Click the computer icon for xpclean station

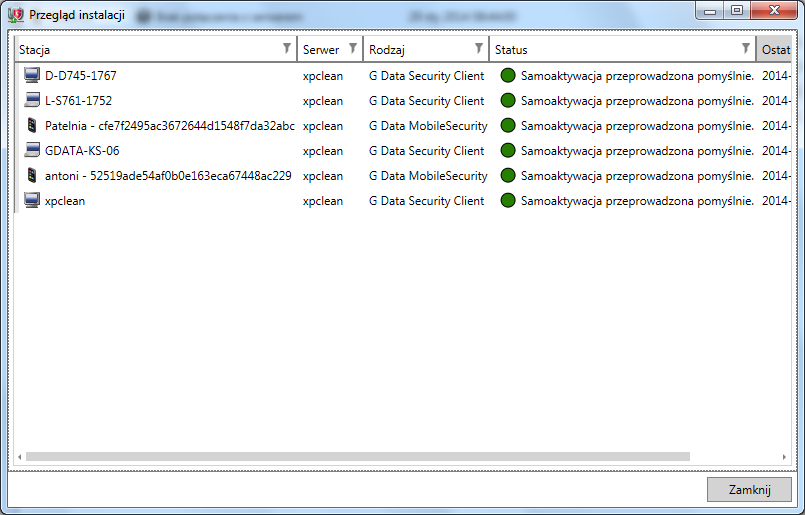coord(32,200)
